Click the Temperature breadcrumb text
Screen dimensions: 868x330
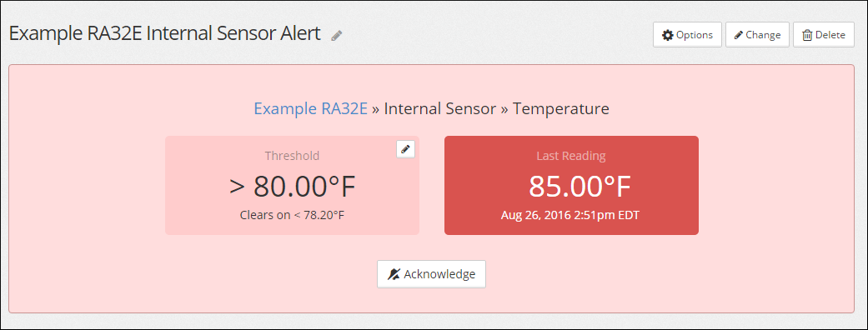pos(561,108)
